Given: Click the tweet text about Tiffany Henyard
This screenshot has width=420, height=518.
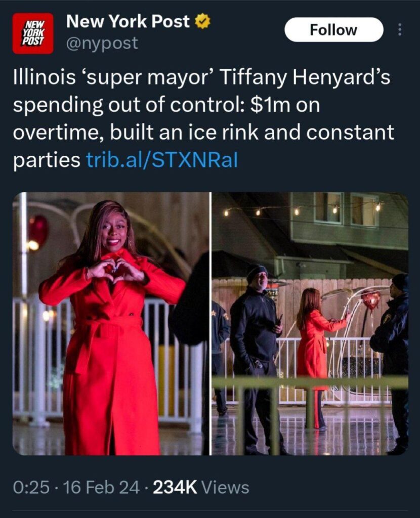Looking at the screenshot, I should [x=203, y=118].
